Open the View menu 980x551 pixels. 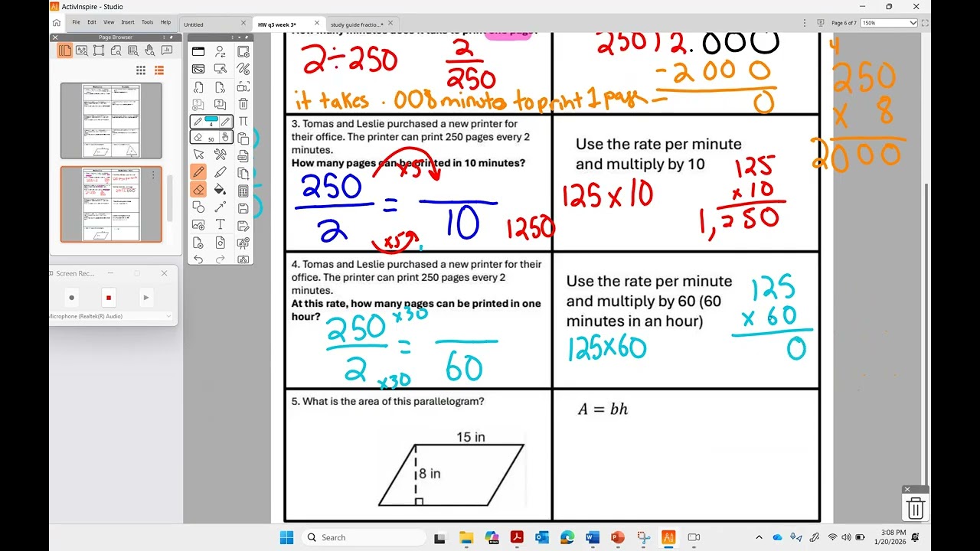[109, 22]
